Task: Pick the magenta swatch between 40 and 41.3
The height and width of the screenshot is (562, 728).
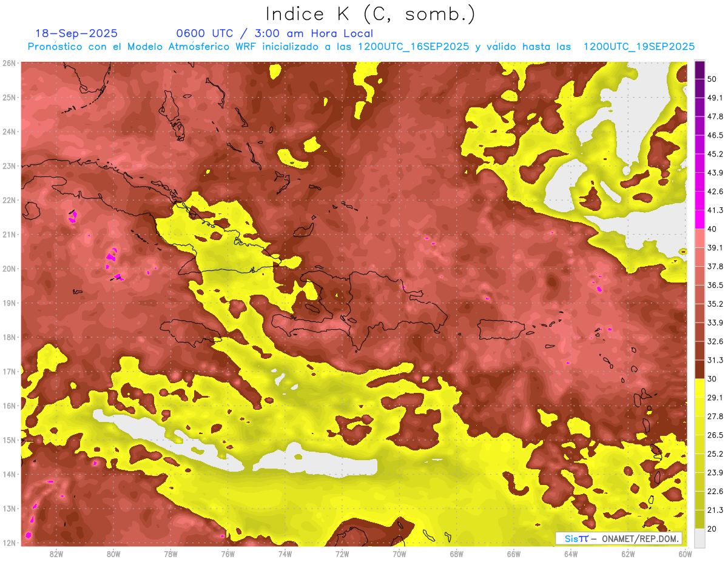Action: (699, 219)
